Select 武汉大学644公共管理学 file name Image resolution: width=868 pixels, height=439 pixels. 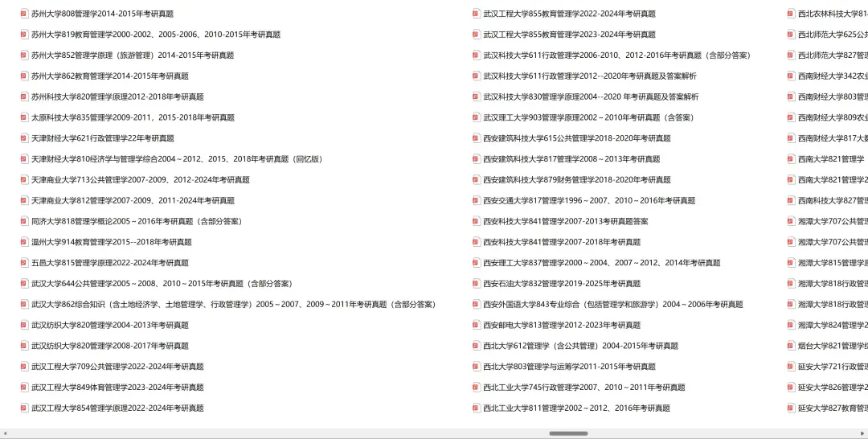click(162, 284)
